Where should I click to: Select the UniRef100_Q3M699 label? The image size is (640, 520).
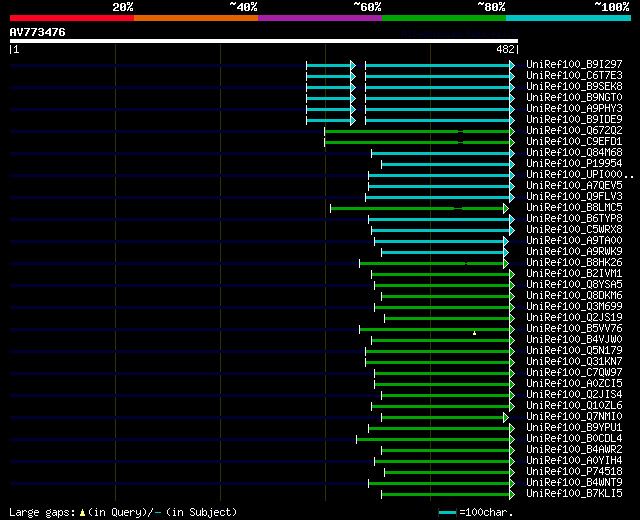point(574,307)
